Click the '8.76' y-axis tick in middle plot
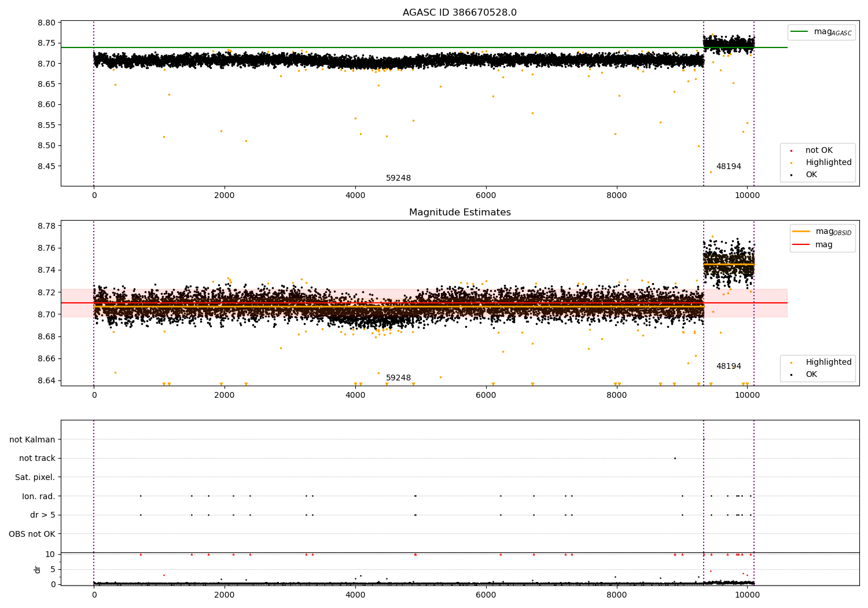 click(x=46, y=248)
